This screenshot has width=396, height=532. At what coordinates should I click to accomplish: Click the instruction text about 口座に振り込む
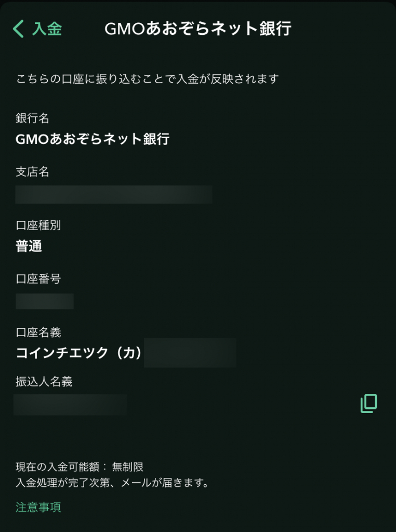148,79
